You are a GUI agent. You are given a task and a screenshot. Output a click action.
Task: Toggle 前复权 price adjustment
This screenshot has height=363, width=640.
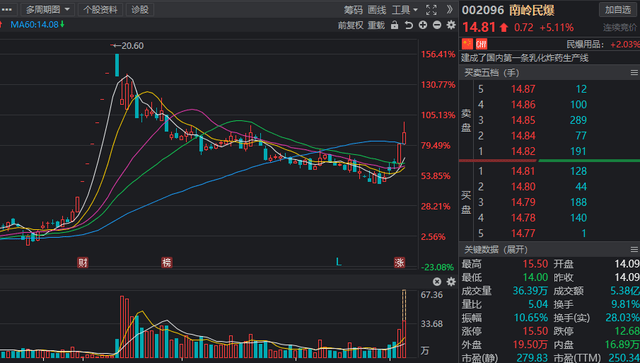[351, 25]
